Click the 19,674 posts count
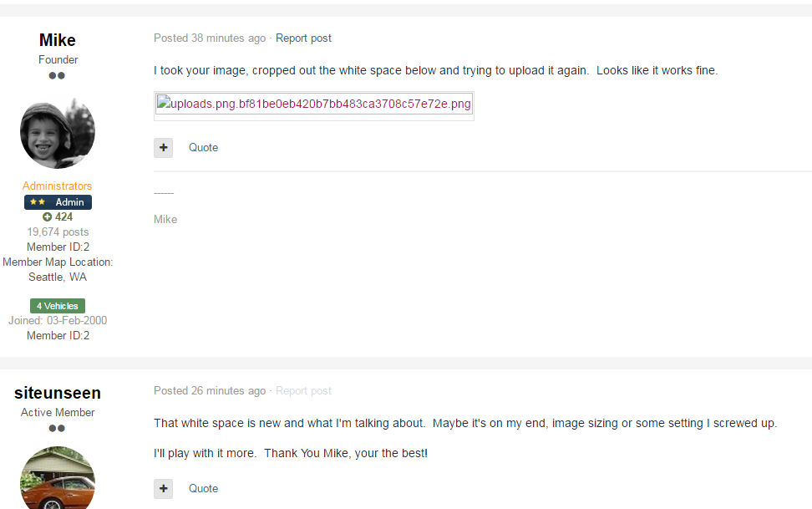The height and width of the screenshot is (509, 812). click(58, 232)
